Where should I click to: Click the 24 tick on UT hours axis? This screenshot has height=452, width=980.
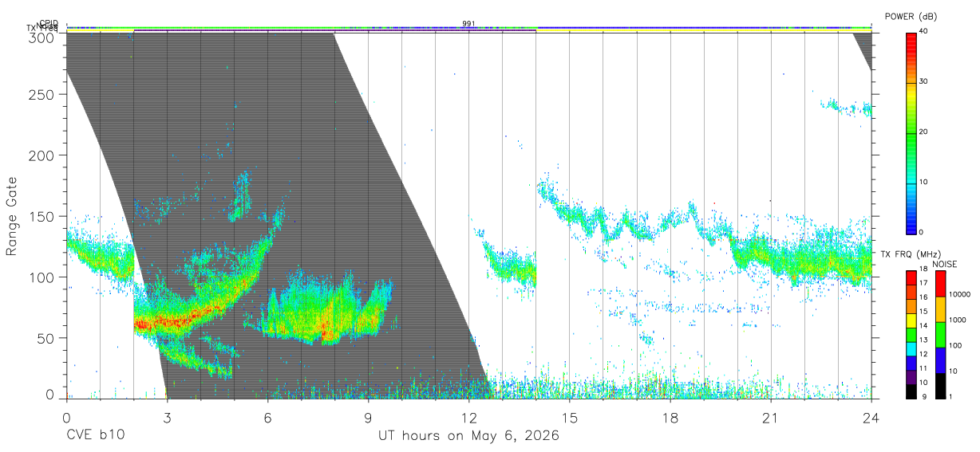[x=871, y=418]
